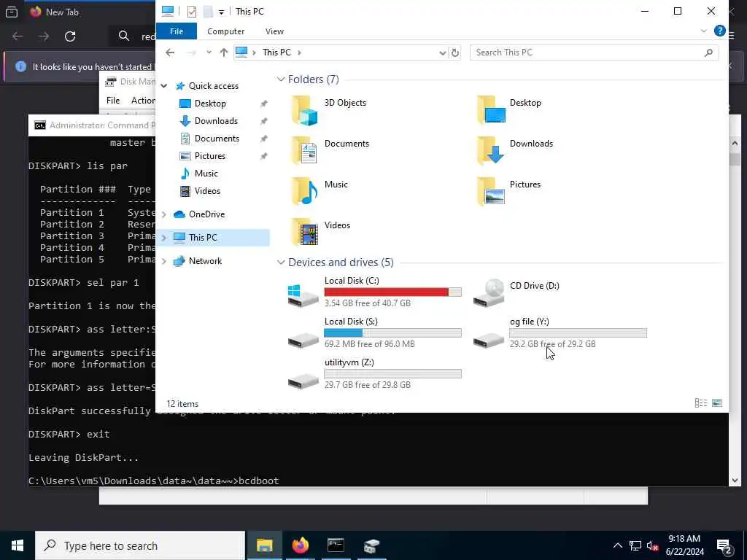Screen dimensions: 747x560
Task: Open the File ribbon tab
Action: tap(177, 31)
